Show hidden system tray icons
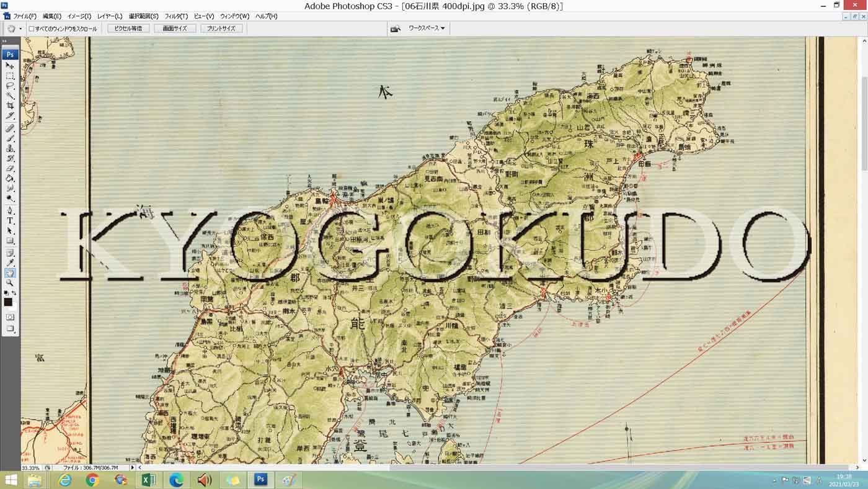 (x=774, y=480)
